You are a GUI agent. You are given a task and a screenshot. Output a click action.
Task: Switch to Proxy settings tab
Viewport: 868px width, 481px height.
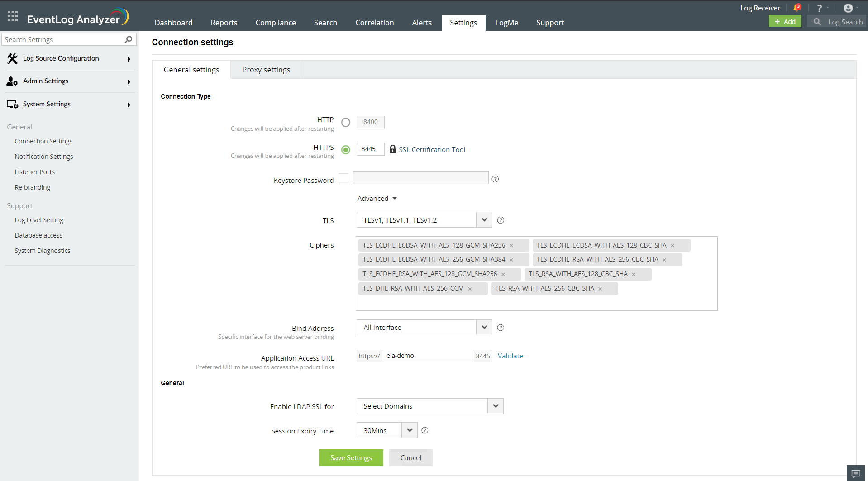pyautogui.click(x=266, y=70)
